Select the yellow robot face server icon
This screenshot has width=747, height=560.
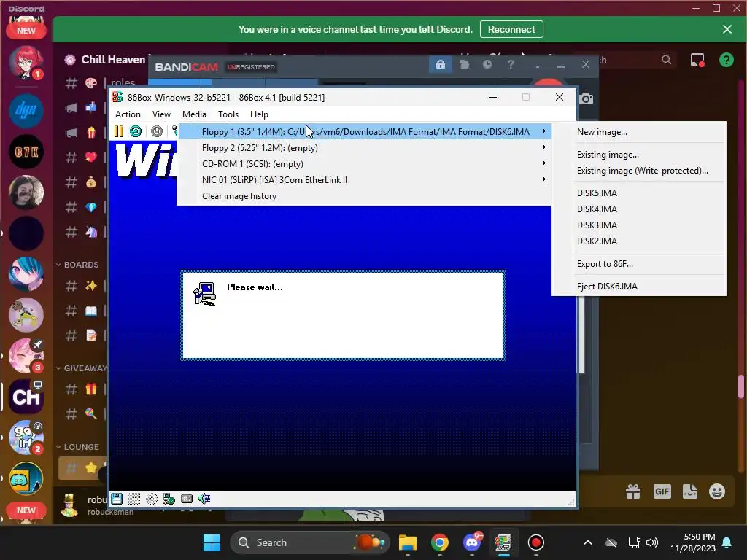[26, 478]
